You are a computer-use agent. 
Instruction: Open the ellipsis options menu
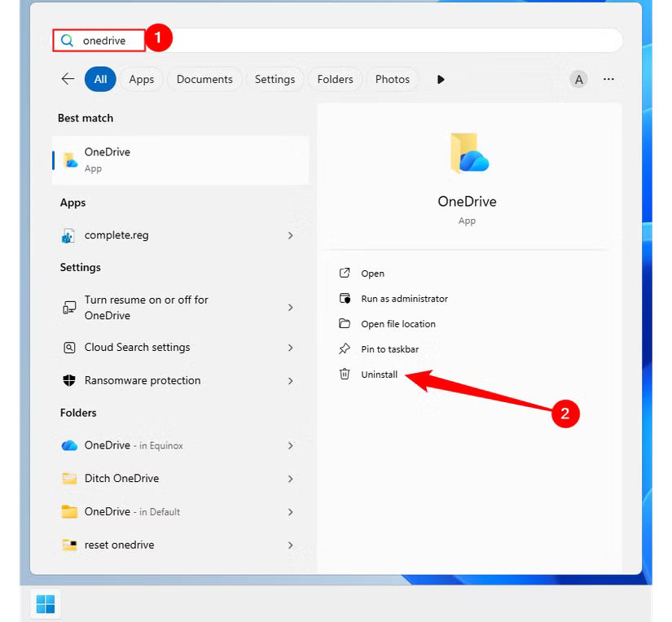(608, 79)
